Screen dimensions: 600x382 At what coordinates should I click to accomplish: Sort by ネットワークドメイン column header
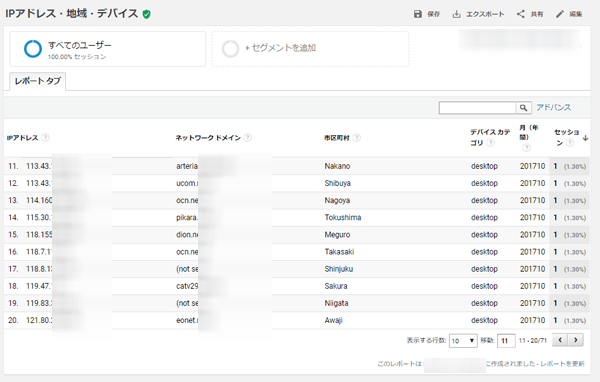(x=208, y=138)
